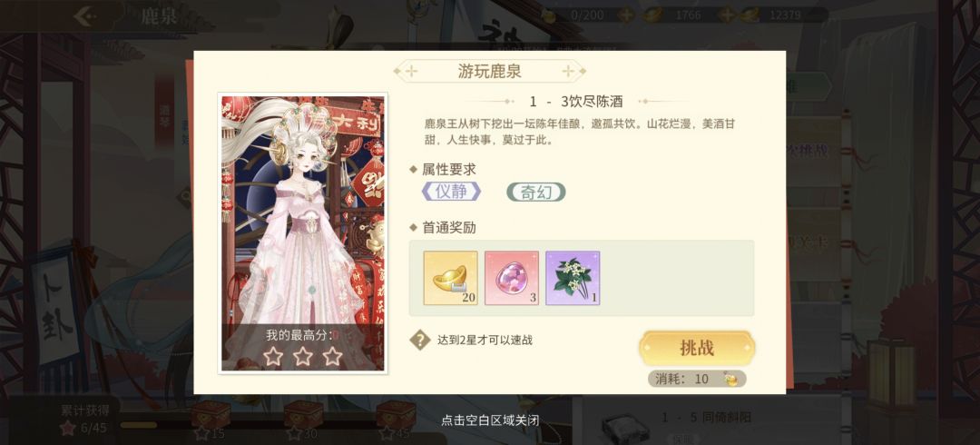Select stage 1-5 同倚斜阳 entry
The height and width of the screenshot is (445, 980).
click(706, 418)
